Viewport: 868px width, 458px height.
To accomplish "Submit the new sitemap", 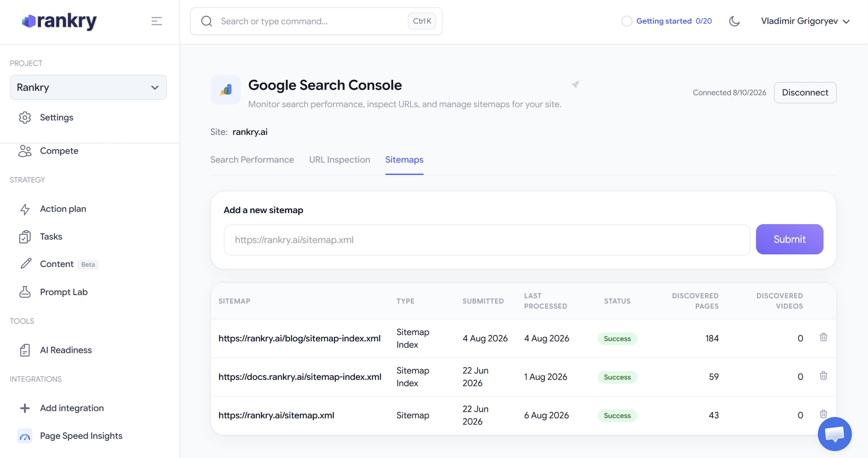I will pyautogui.click(x=790, y=239).
